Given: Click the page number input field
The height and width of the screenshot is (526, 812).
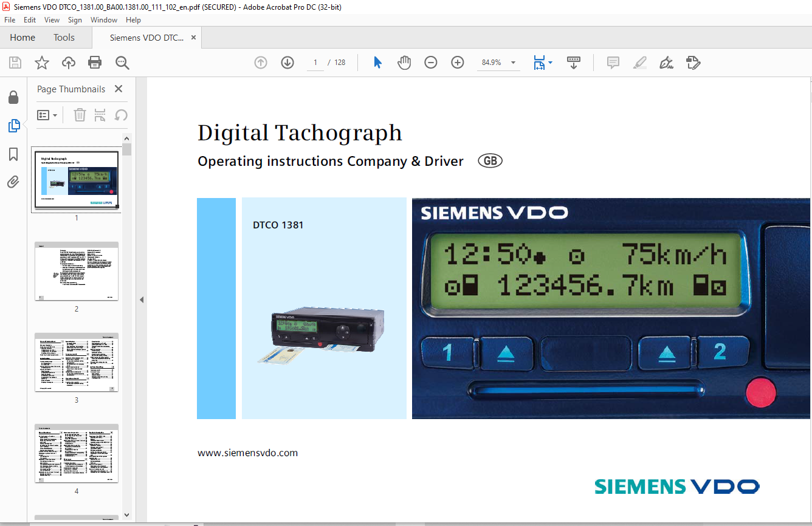Looking at the screenshot, I should pos(315,63).
